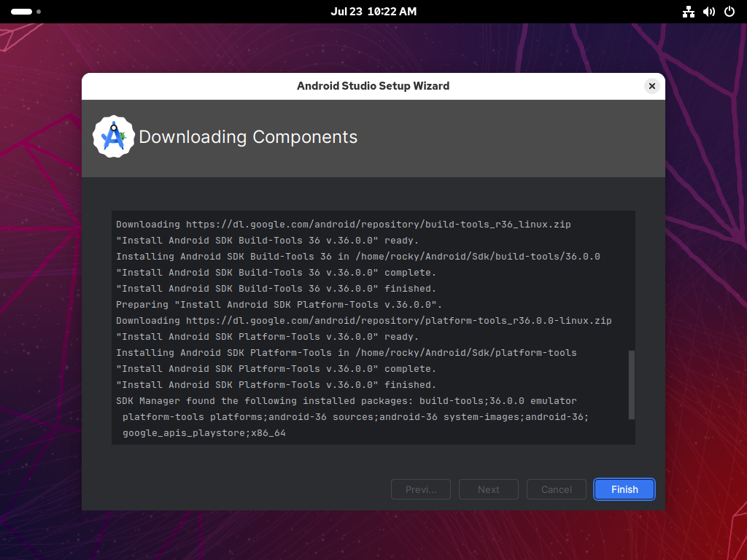Open the volume icon in top bar

709,12
